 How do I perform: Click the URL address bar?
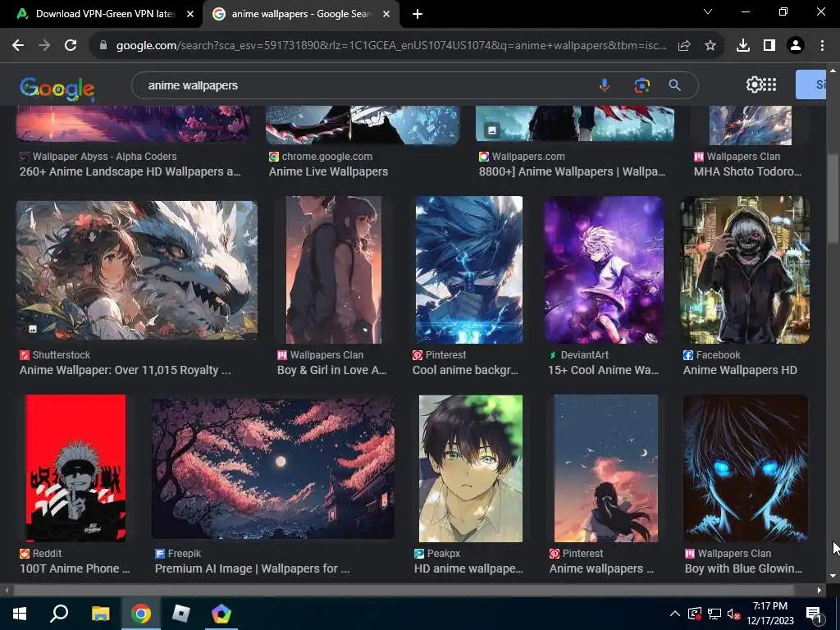pyautogui.click(x=391, y=46)
